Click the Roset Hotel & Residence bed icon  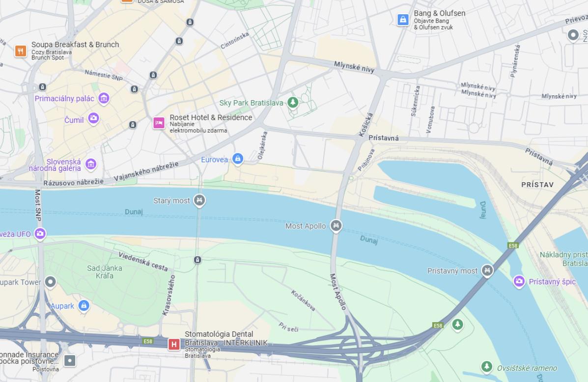[159, 123]
